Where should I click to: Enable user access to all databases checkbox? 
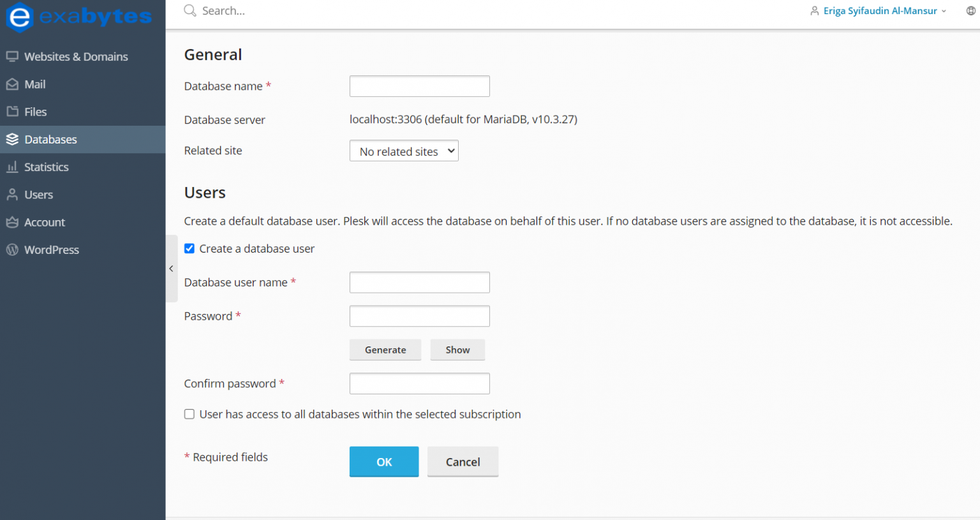(x=189, y=414)
